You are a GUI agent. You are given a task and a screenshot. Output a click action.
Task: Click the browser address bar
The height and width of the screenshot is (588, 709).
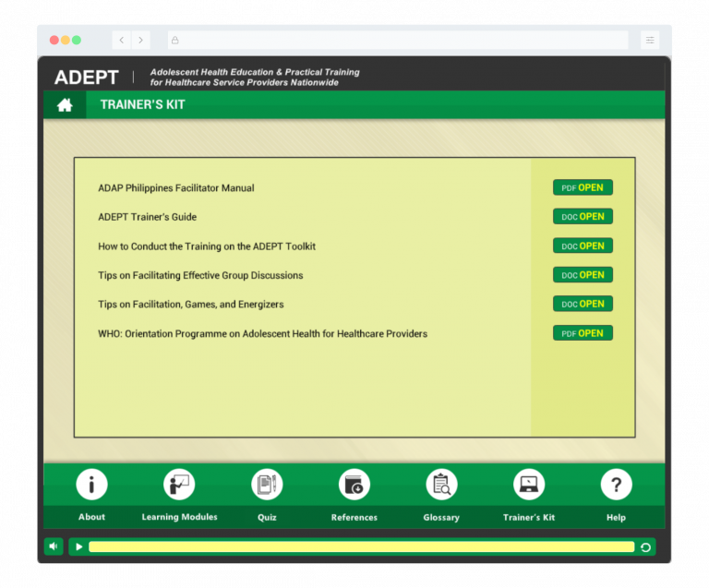(x=397, y=41)
